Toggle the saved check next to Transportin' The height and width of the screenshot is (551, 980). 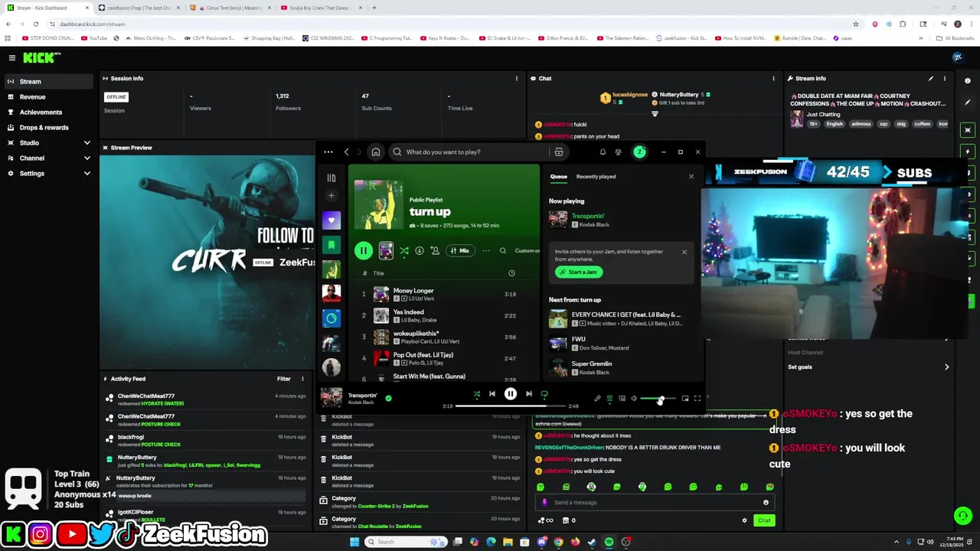[x=388, y=398]
